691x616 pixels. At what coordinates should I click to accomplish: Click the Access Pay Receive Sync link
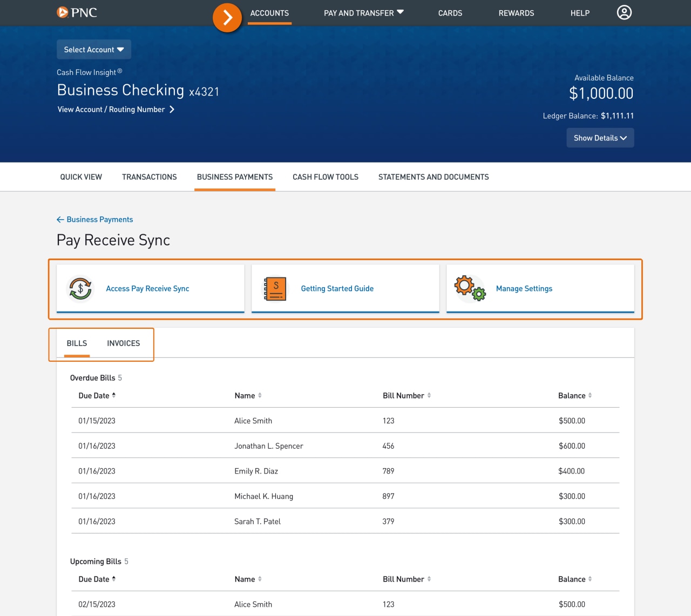(147, 288)
